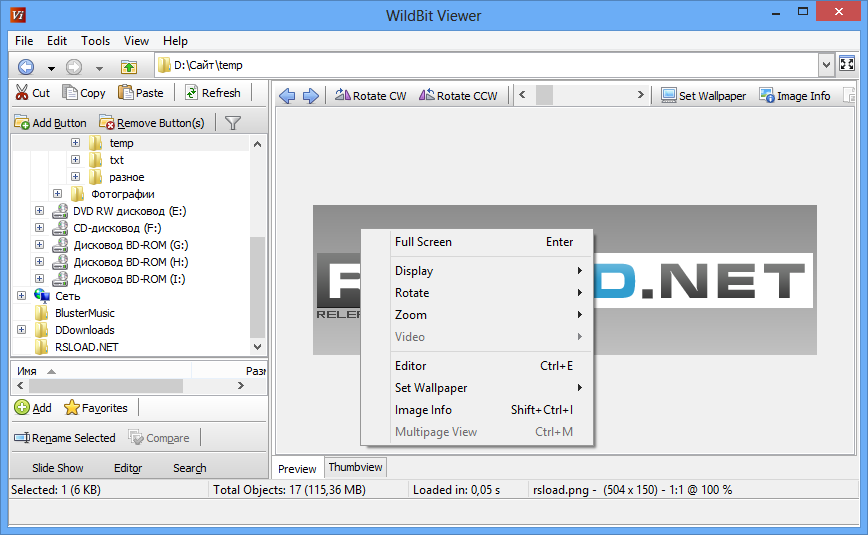Image resolution: width=868 pixels, height=535 pixels.
Task: Click image toolbar scroll left arrow
Action: pyautogui.click(x=522, y=95)
